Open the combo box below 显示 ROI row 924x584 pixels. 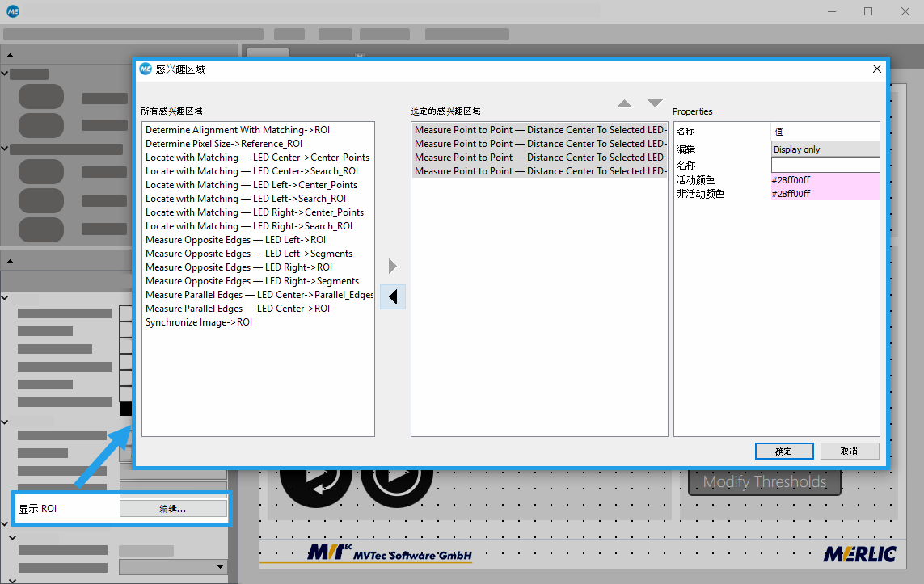click(x=173, y=567)
